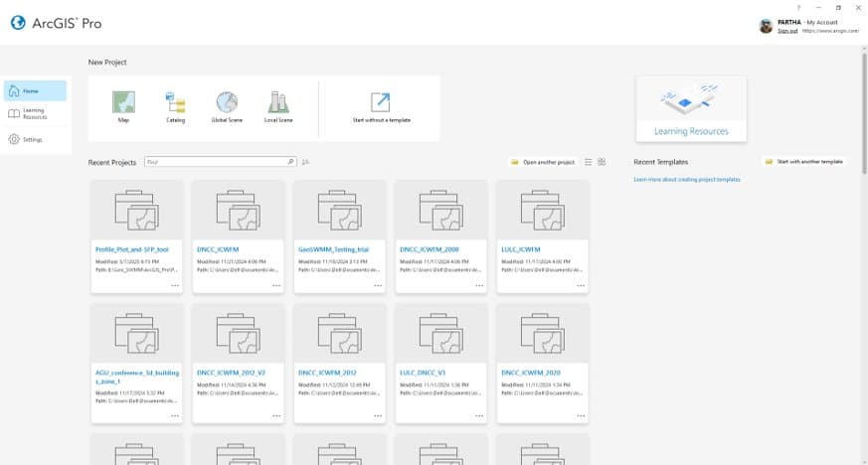The width and height of the screenshot is (868, 465).
Task: Open more options for LULC_DNCC_V3 card
Action: coord(479,415)
